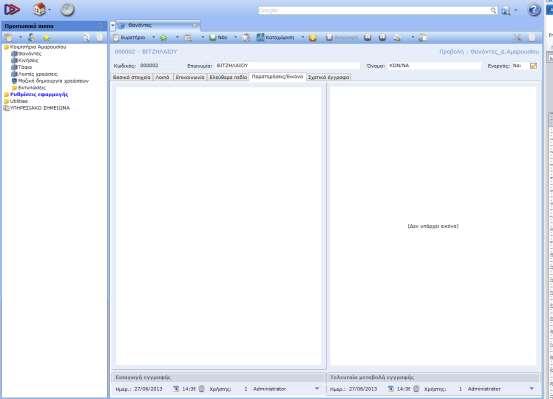553x399 pixels.
Task: Click the pencil edit toolbar icon
Action: 397,37
